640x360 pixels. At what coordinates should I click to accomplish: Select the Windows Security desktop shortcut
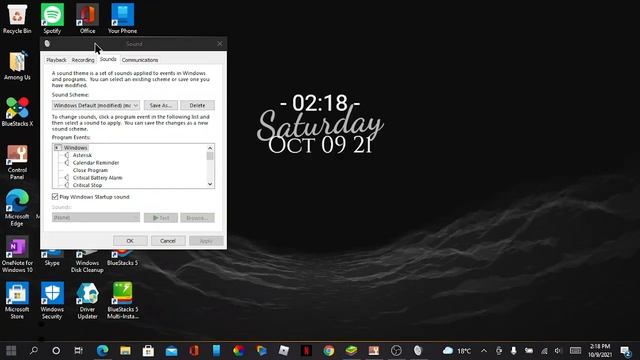tap(52, 301)
